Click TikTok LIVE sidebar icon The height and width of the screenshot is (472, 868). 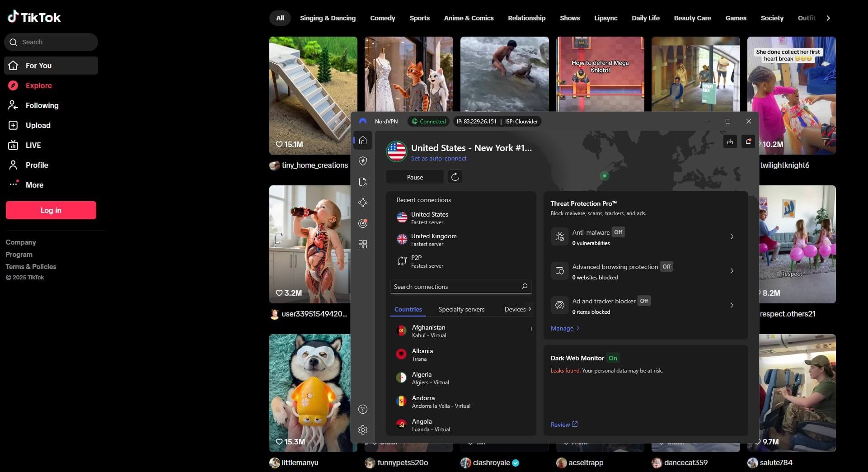13,145
